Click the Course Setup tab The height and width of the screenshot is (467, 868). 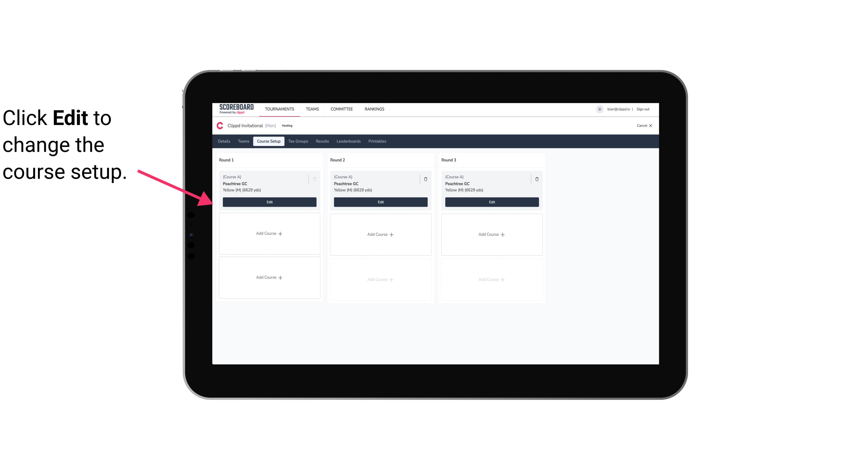point(268,141)
